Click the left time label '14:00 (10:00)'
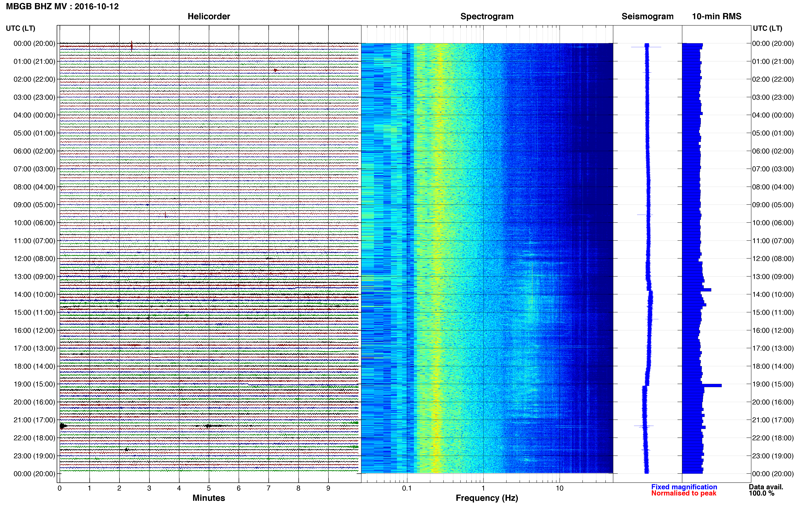The width and height of the screenshot is (812, 508). (34, 295)
